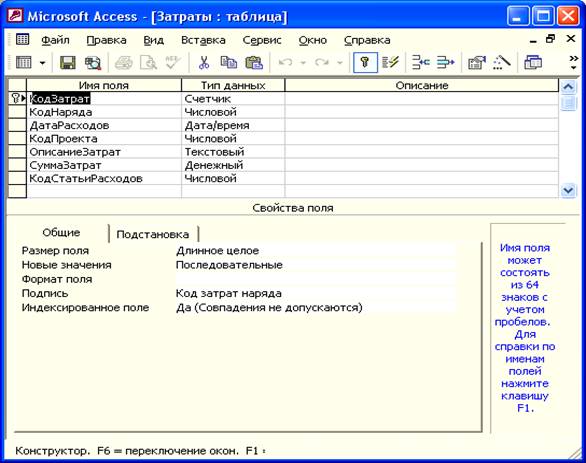Open the View button dropdown arrow

coord(43,63)
